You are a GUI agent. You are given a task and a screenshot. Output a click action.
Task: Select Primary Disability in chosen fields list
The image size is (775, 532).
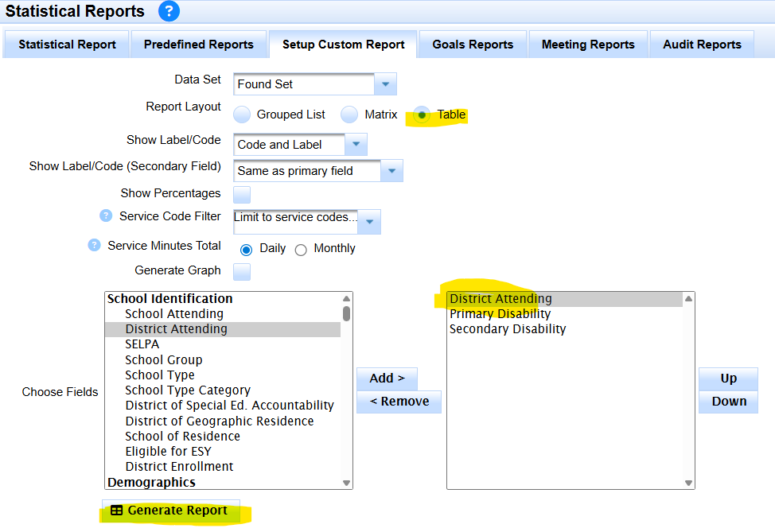tap(500, 314)
